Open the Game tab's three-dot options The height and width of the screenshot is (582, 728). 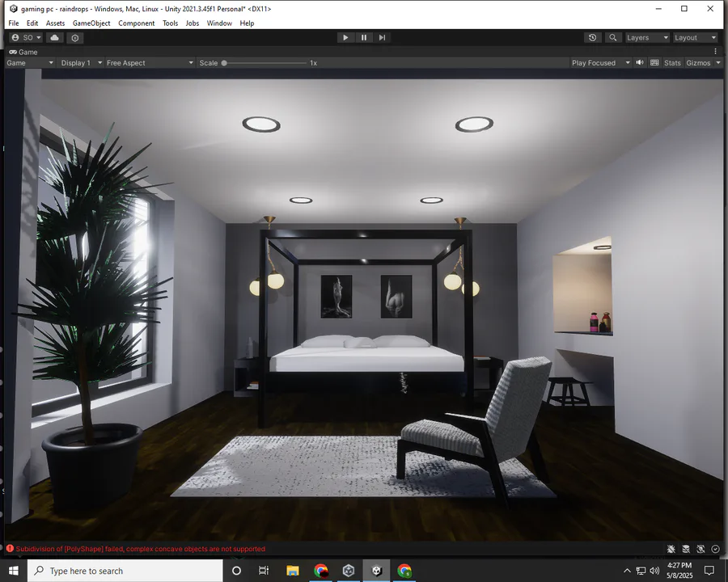716,52
